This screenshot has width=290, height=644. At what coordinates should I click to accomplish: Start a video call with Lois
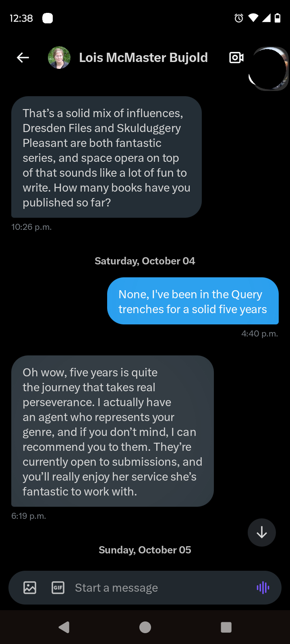coord(236,58)
